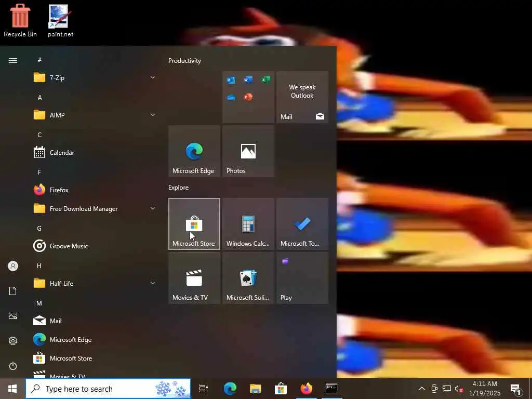Open the Recycle Bin desktop icon

pos(20,20)
